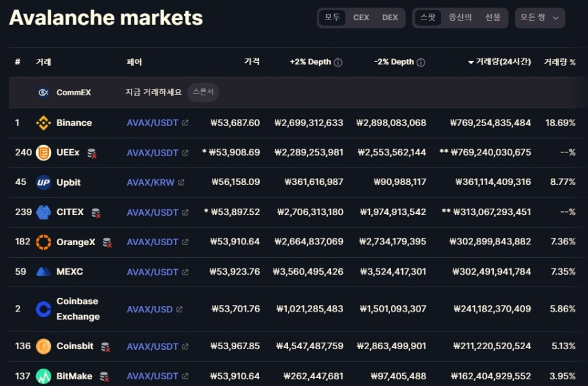
Task: Sort by # rank column header
Action: 18,62
